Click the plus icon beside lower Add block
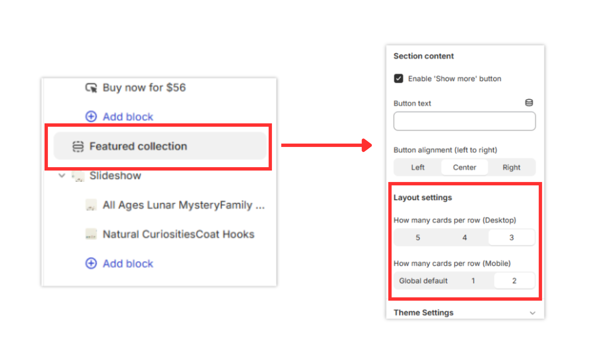The image size is (614, 364). click(x=91, y=263)
